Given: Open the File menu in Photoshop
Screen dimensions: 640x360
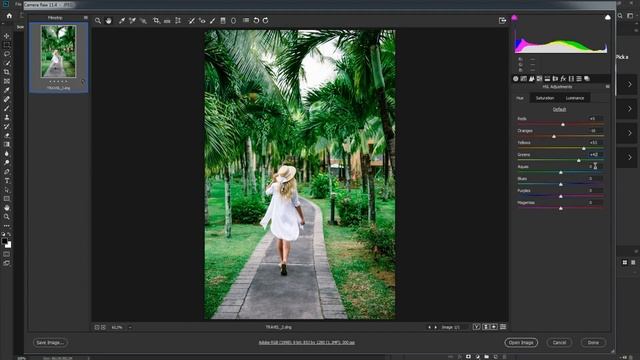Looking at the screenshot, I should [18, 4].
